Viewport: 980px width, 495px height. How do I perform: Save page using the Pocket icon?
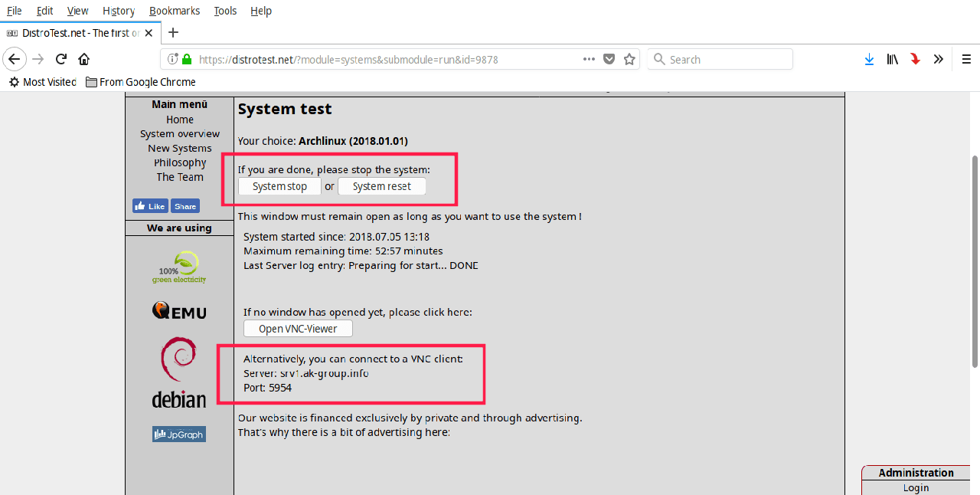[x=609, y=60]
